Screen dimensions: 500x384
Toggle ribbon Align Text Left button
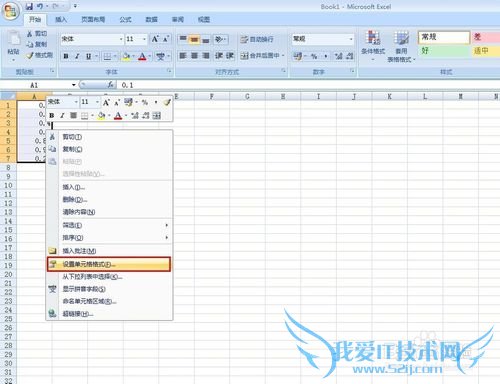click(x=183, y=55)
